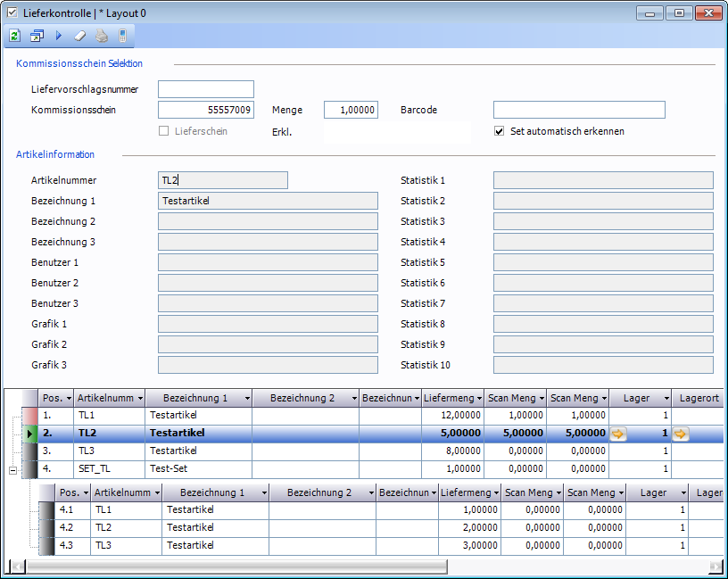Click the blue play arrow toolbar icon

pos(59,37)
